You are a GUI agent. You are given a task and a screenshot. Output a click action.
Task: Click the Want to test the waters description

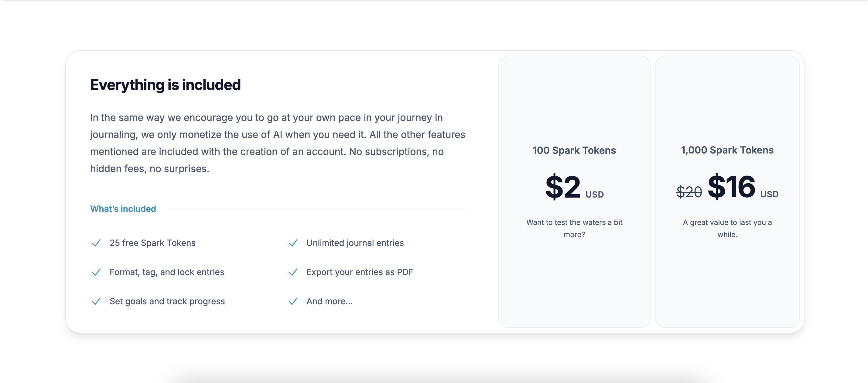point(574,228)
